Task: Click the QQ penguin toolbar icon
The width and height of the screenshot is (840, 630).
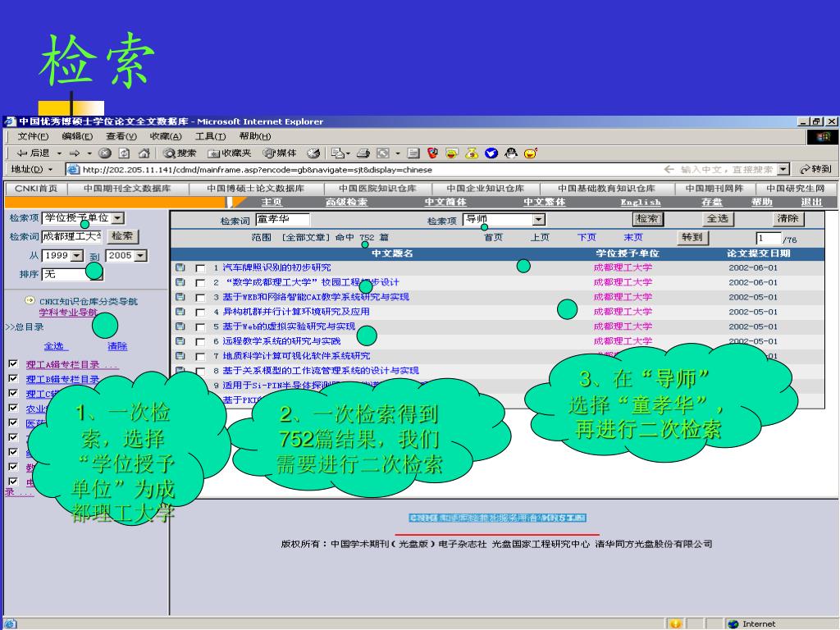Action: (x=511, y=153)
